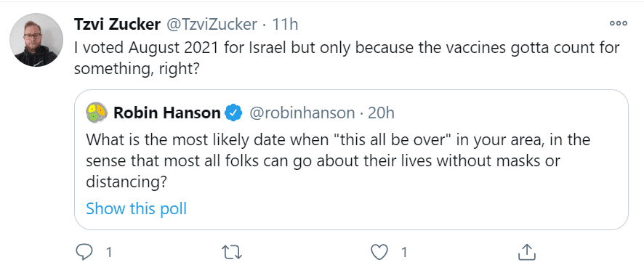Open Tzvi Zucker display name link
Screen dimensions: 644x273
coord(117,25)
